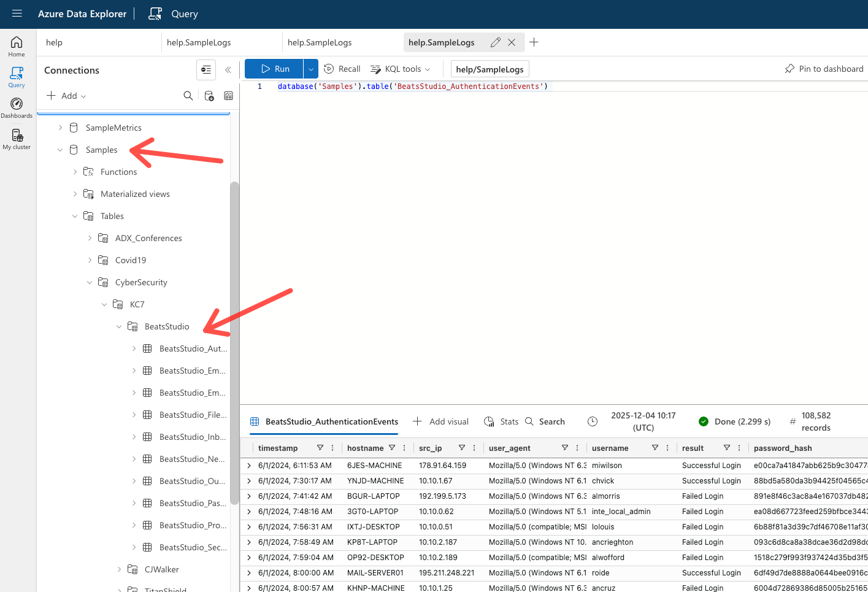This screenshot has height=592, width=868.
Task: Open the Stats results tab
Action: (501, 421)
